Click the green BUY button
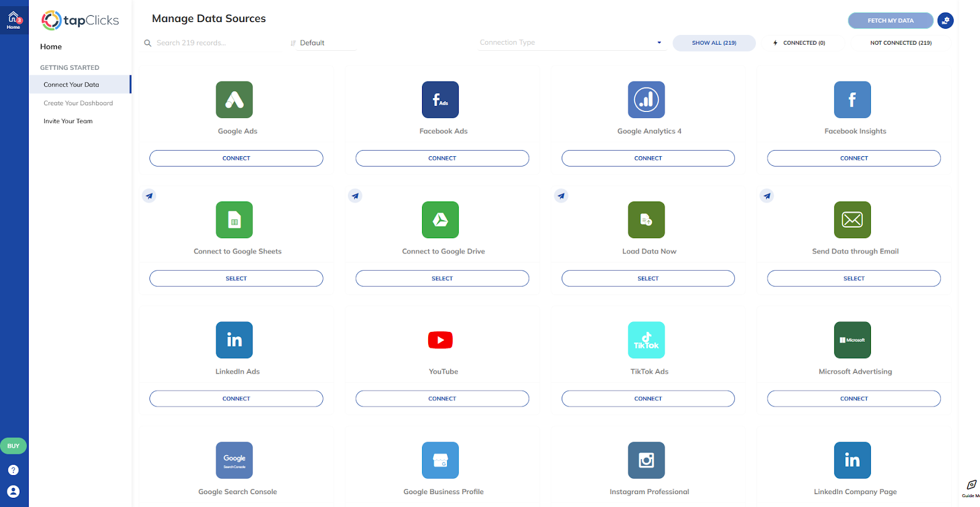 tap(13, 446)
